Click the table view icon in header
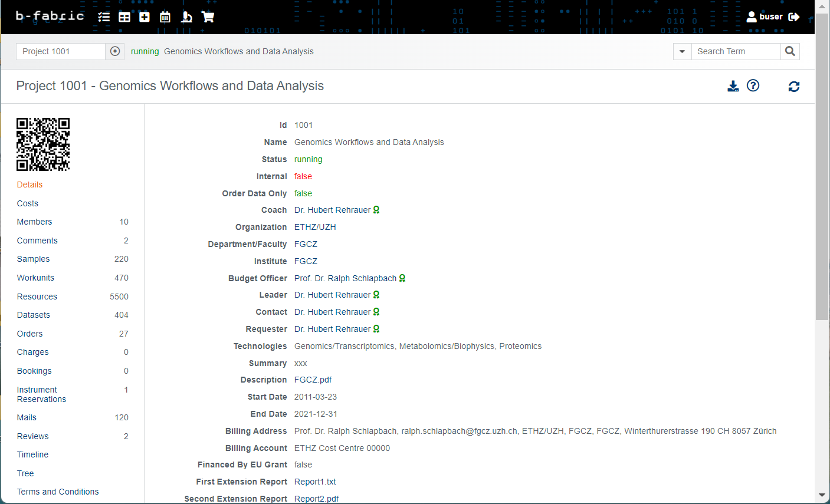The image size is (830, 504). [x=124, y=17]
